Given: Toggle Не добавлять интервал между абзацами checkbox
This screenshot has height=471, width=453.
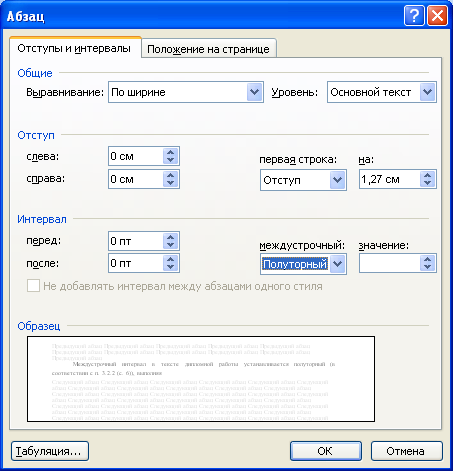Looking at the screenshot, I should [33, 286].
